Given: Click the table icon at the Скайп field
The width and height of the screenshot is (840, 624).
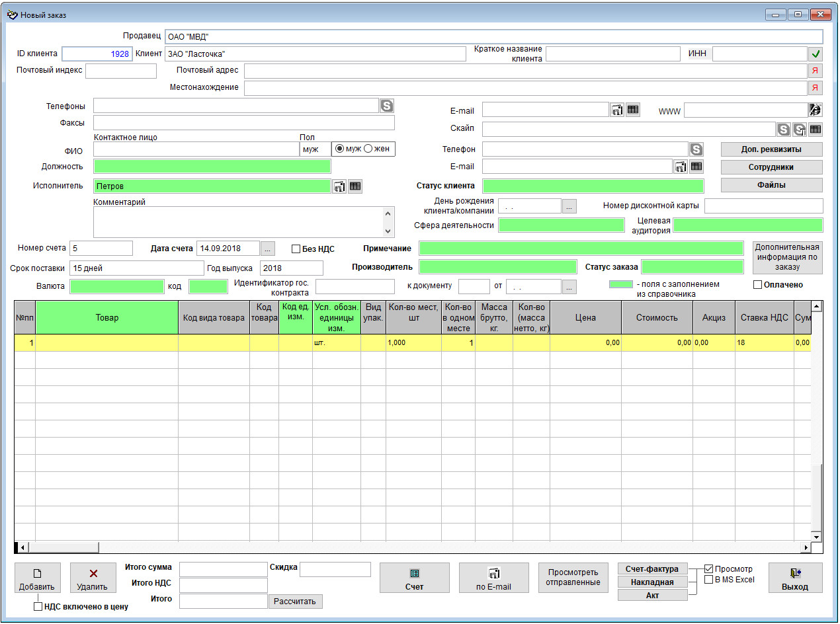Looking at the screenshot, I should 816,129.
